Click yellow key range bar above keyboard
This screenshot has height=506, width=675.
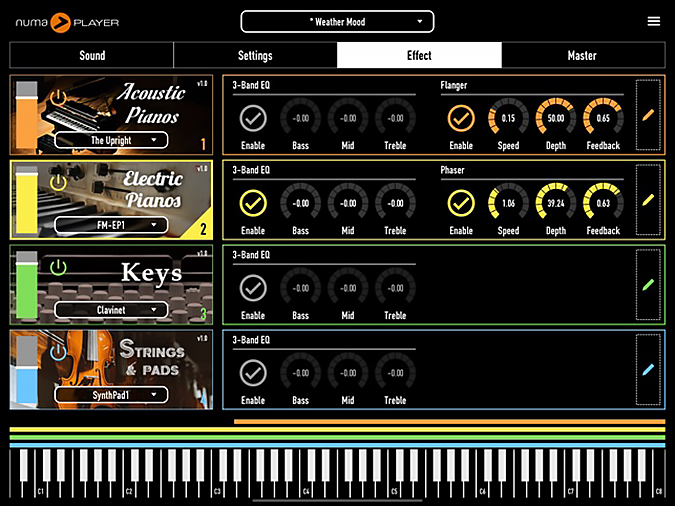click(338, 430)
